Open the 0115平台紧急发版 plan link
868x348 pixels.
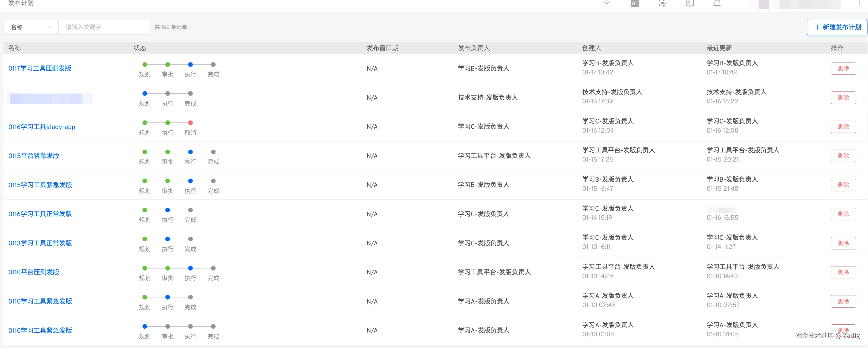tap(34, 156)
